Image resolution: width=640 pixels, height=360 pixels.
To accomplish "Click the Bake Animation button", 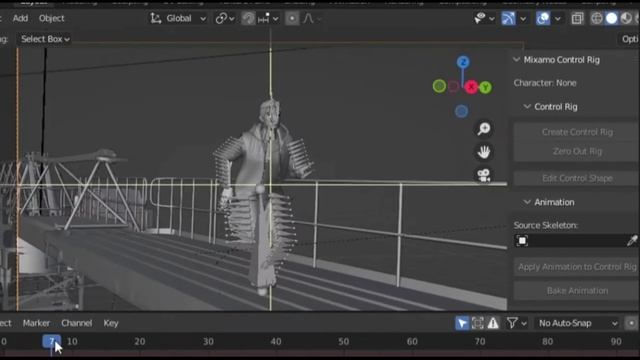I will [x=577, y=291].
